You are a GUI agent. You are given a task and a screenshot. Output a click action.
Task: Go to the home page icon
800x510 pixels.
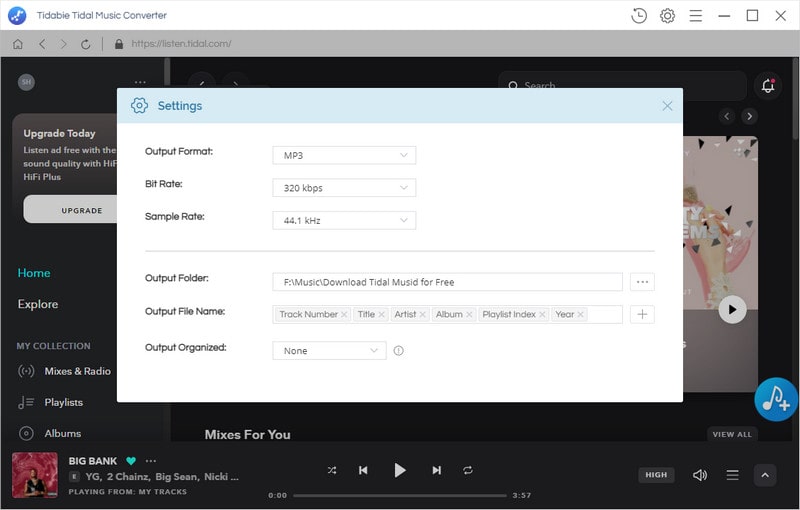tap(18, 44)
